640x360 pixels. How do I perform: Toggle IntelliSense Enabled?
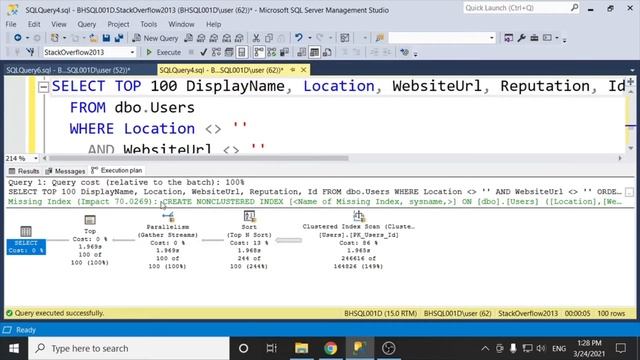(242, 52)
